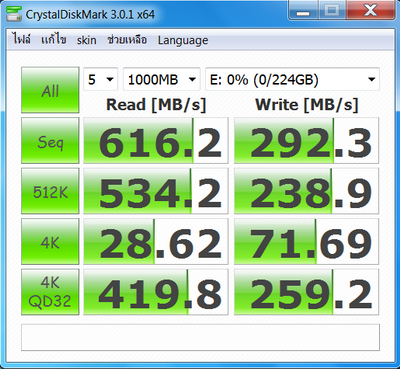Open the drive E: selection dropdown
The width and height of the screenshot is (400, 369).
292,79
